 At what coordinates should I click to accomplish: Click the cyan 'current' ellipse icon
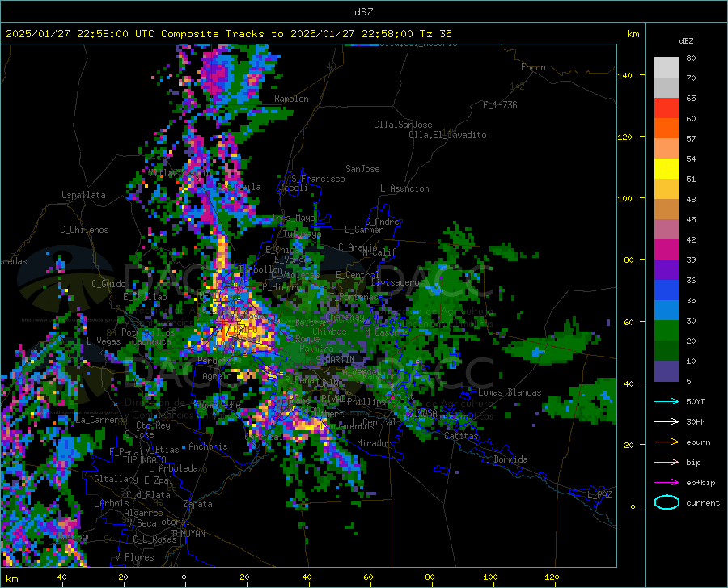[667, 502]
